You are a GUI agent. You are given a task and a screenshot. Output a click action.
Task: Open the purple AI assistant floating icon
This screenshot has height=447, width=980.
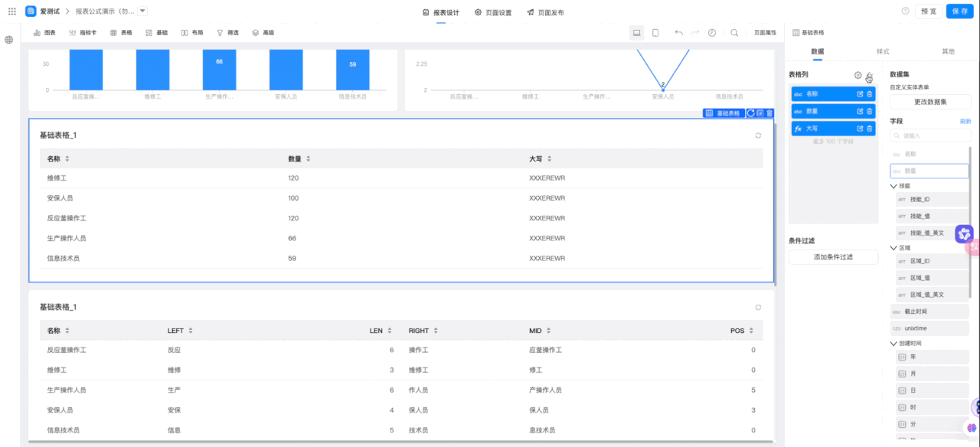963,233
